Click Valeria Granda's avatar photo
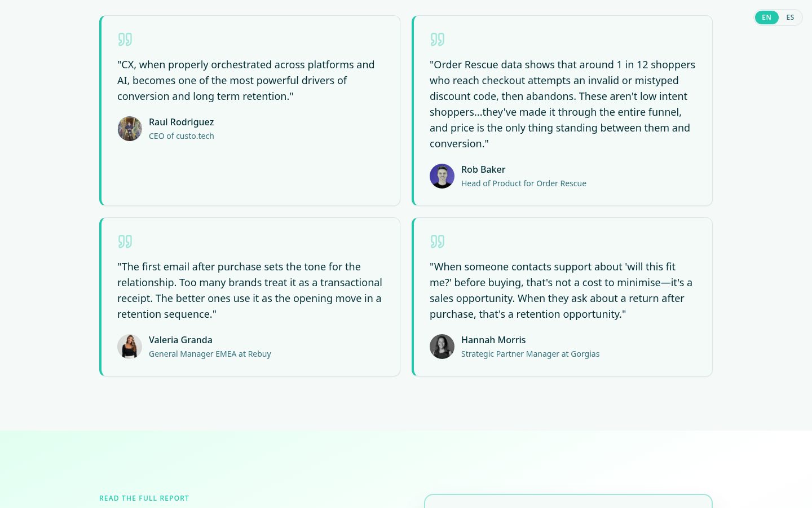The image size is (812, 508). (130, 347)
